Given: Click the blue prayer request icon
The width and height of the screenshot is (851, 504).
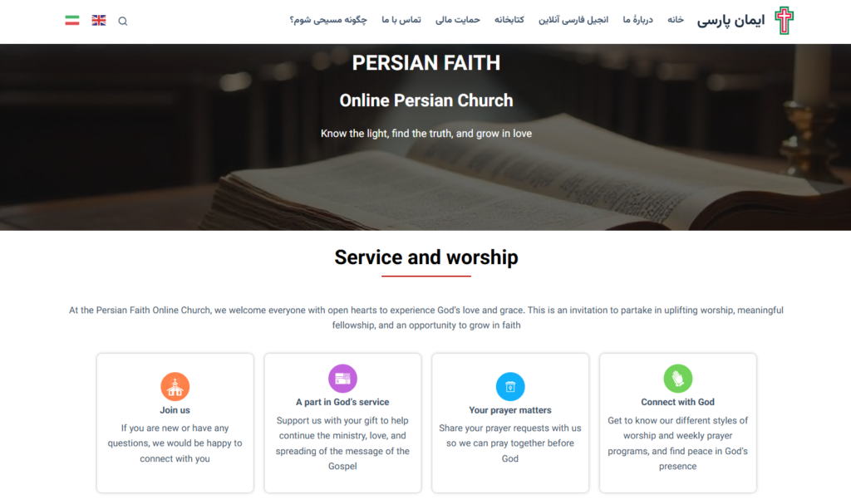Looking at the screenshot, I should tap(510, 386).
